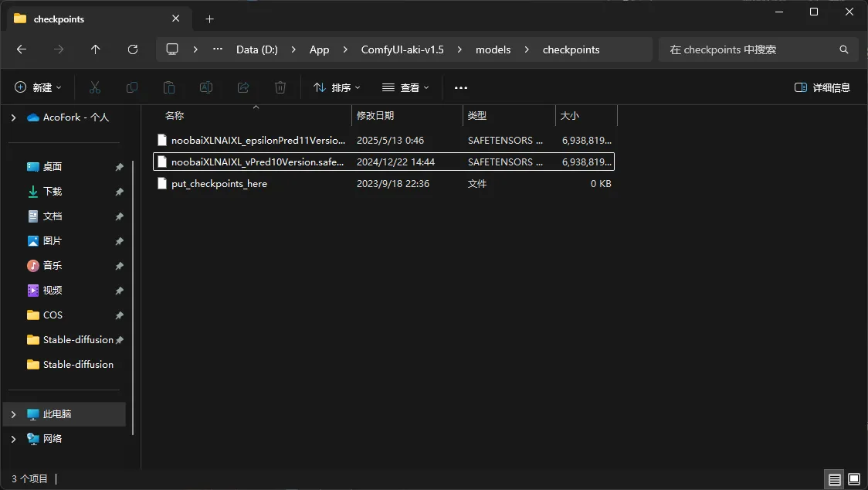Switch to details list view in status bar
Image resolution: width=868 pixels, height=490 pixels.
[x=835, y=479]
